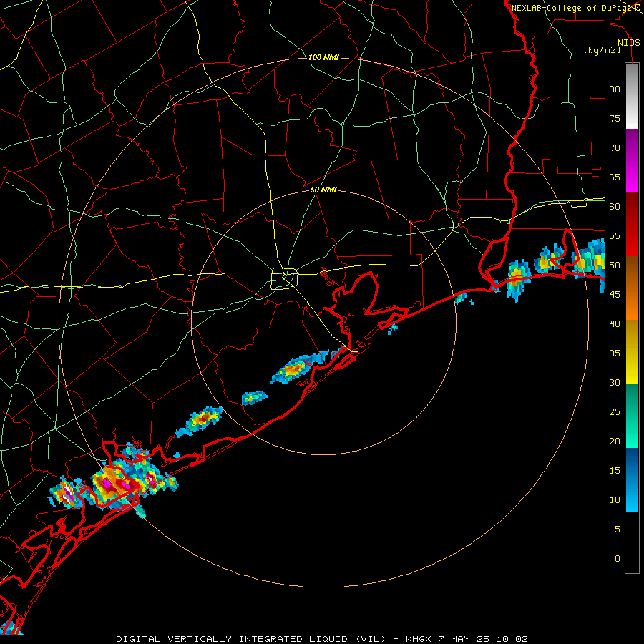Screen dimensions: 644x644
Task: Click the "[kg/m2]" units label
Action: pos(602,50)
